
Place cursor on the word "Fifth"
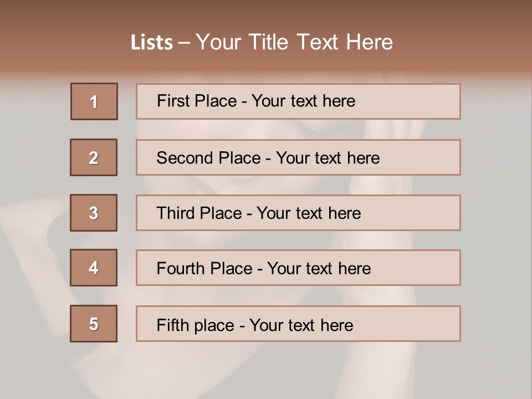172,325
